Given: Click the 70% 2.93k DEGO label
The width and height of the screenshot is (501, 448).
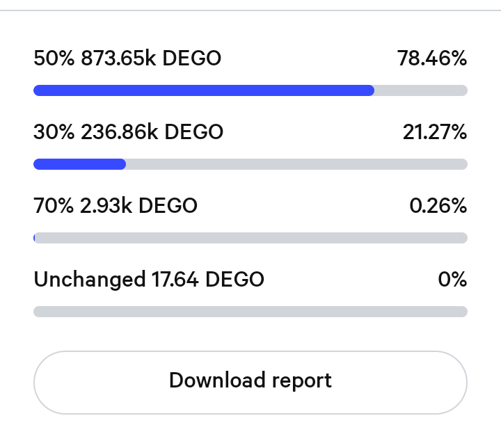Looking at the screenshot, I should [116, 205].
